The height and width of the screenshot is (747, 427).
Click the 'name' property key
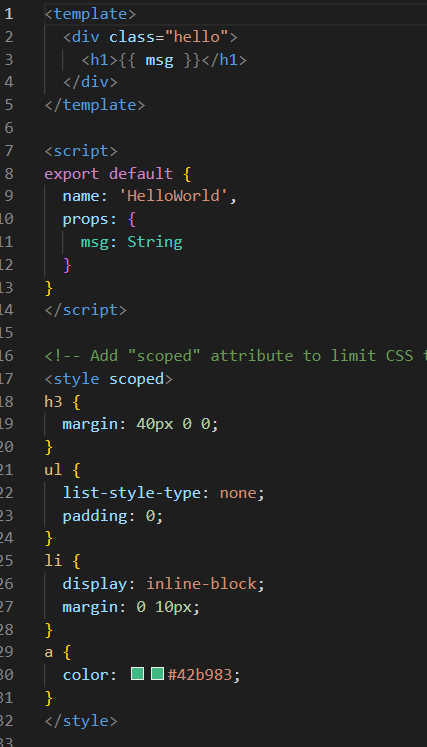pos(81,196)
